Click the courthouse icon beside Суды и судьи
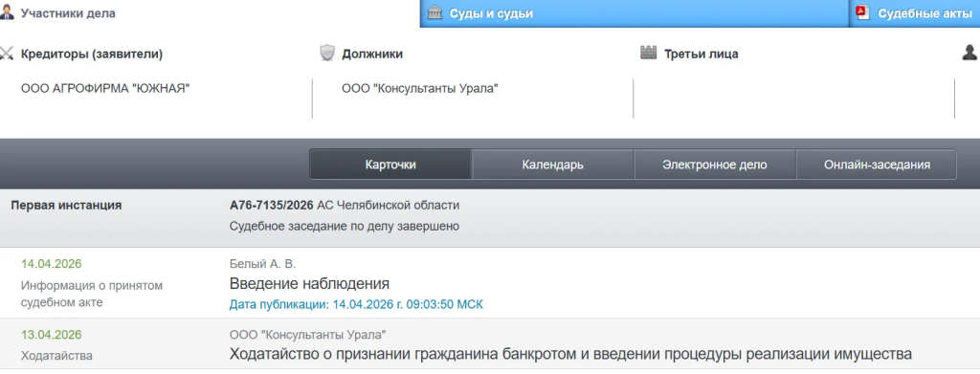This screenshot has height=374, width=980. pos(435,13)
